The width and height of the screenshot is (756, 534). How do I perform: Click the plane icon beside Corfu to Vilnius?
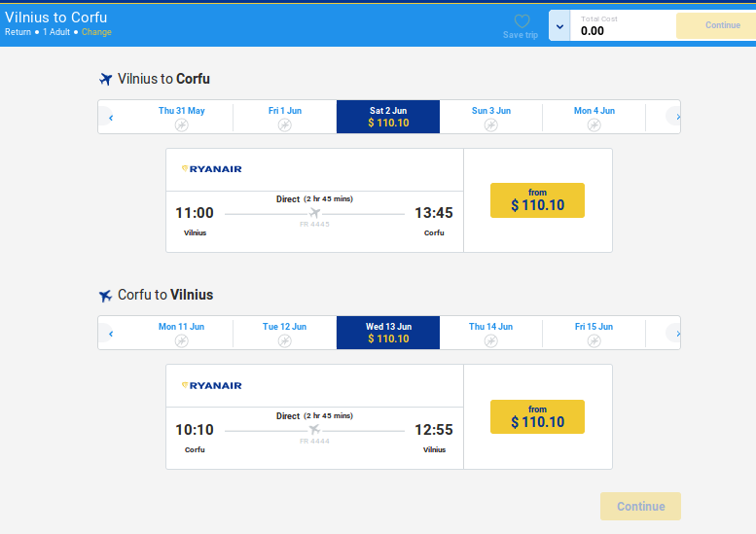click(106, 295)
